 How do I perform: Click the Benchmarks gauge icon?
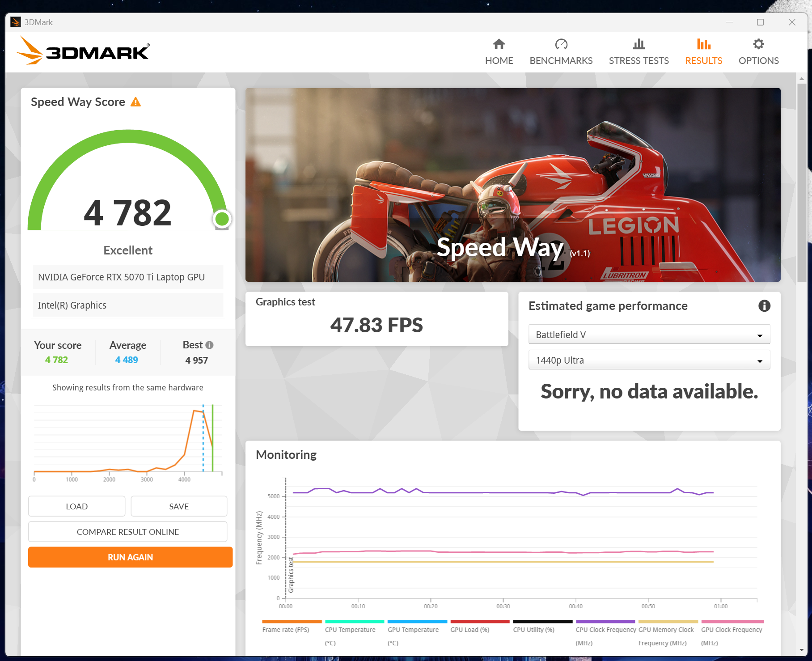pyautogui.click(x=561, y=44)
